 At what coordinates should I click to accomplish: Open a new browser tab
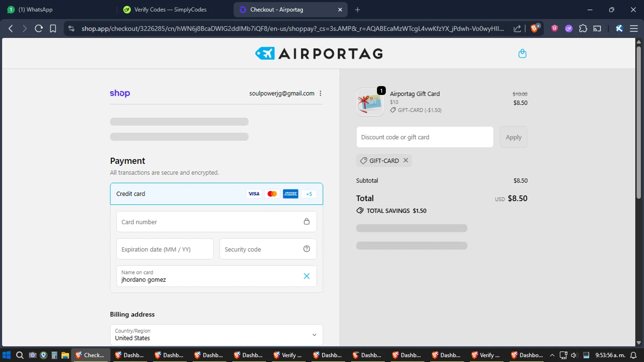coord(358,9)
